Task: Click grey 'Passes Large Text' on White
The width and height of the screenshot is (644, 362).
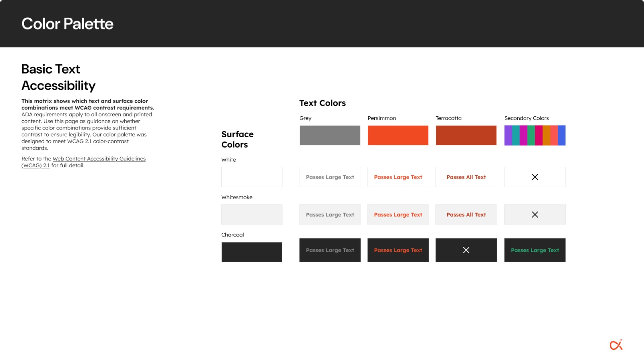Action: [330, 177]
